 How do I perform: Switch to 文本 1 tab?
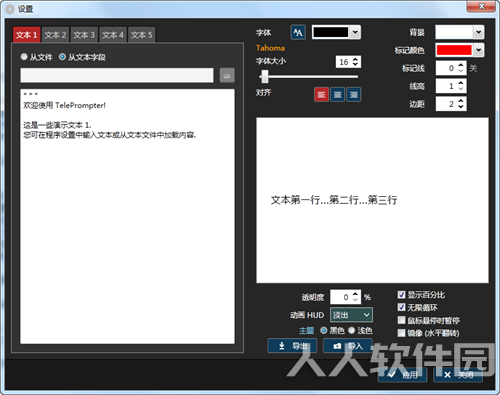click(27, 35)
